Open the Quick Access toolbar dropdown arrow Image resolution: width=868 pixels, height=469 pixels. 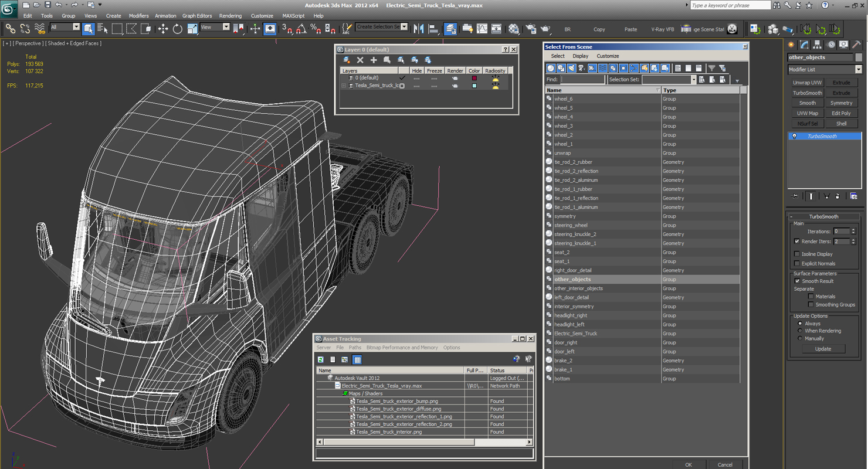pyautogui.click(x=100, y=5)
